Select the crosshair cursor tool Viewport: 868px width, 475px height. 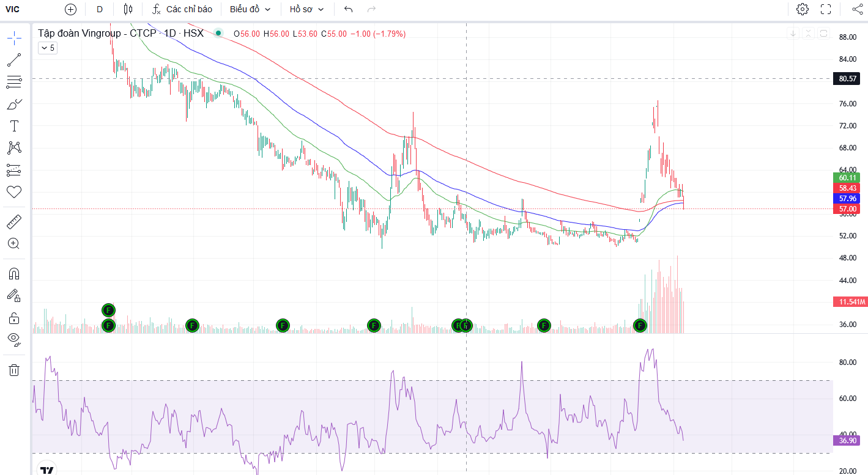pyautogui.click(x=14, y=38)
